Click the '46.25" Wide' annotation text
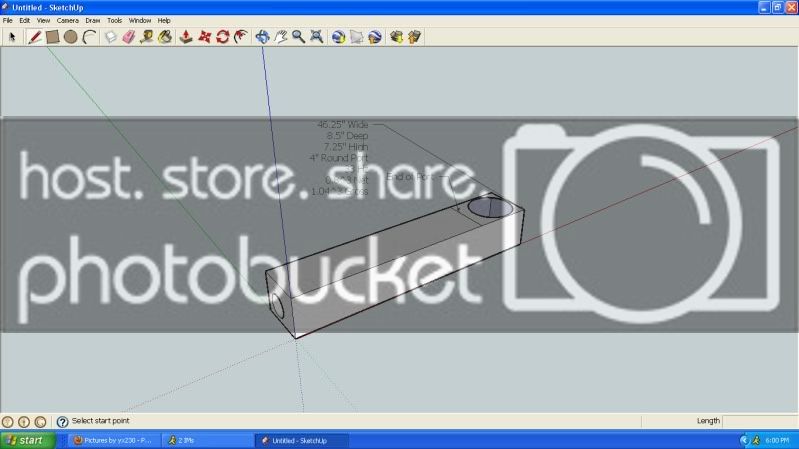The width and height of the screenshot is (799, 449). 342,124
